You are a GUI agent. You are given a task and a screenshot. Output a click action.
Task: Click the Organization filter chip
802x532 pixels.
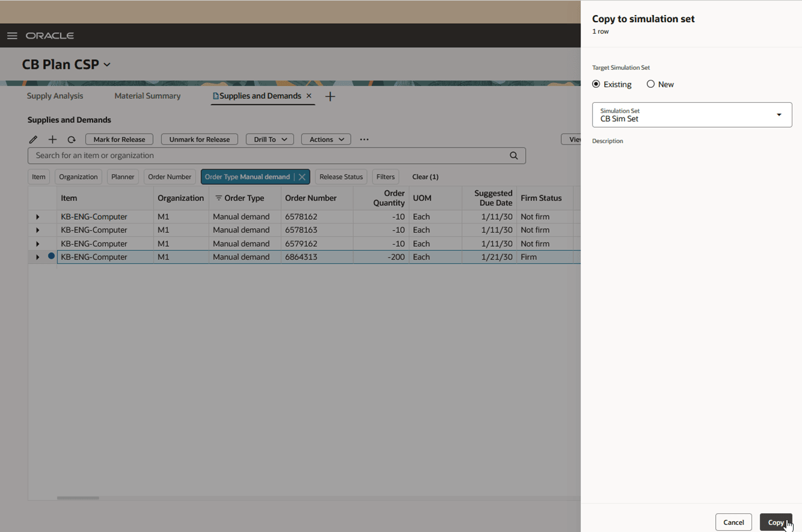point(78,177)
